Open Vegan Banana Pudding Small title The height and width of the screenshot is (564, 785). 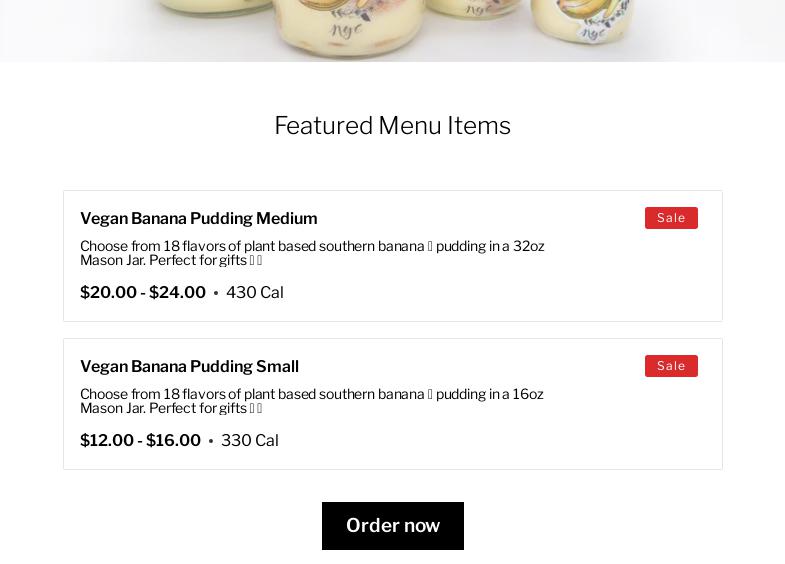189,367
